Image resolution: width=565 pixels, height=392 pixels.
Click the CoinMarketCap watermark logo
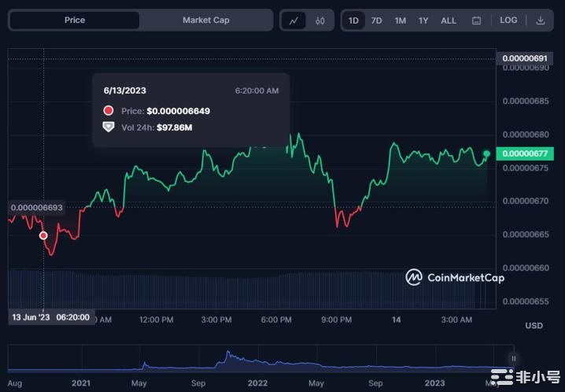pos(455,277)
